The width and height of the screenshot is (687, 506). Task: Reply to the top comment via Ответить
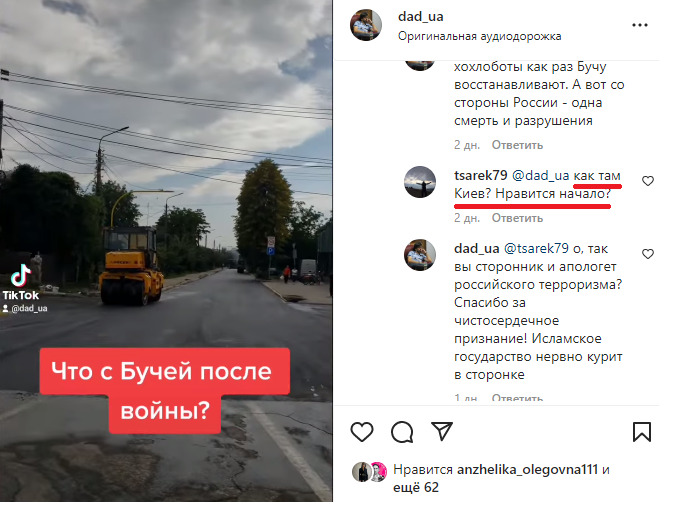(517, 145)
